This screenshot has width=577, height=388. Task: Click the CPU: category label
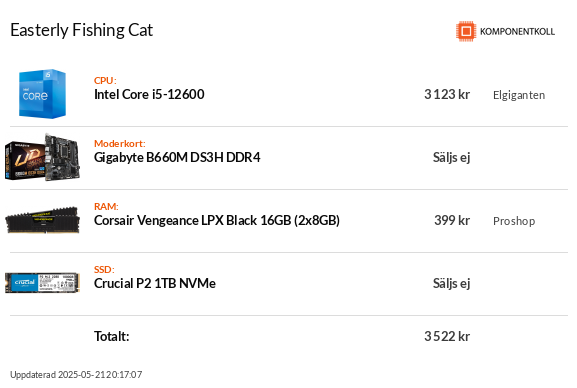tap(105, 80)
